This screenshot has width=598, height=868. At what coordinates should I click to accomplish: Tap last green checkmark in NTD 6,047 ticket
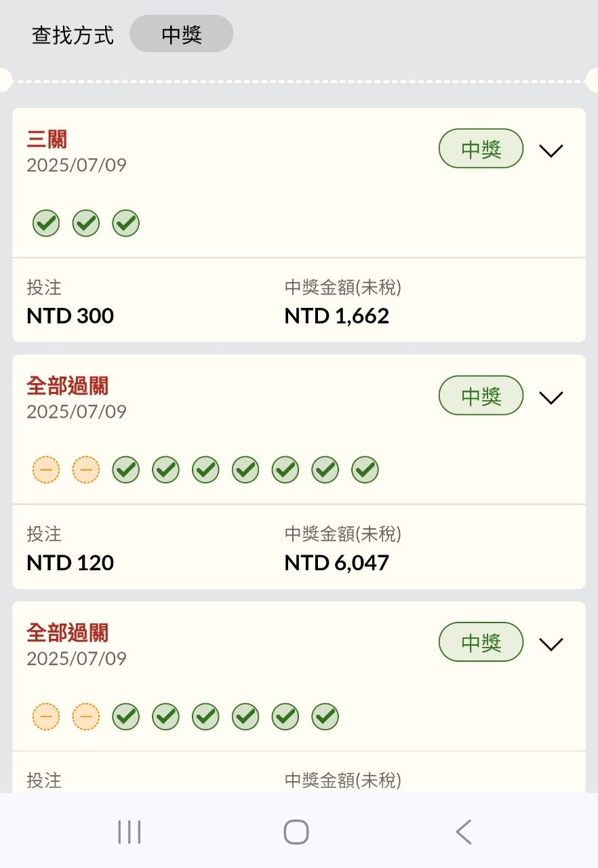pyautogui.click(x=365, y=469)
